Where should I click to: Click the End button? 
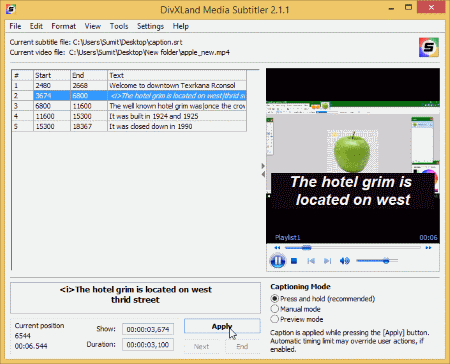[242, 347]
